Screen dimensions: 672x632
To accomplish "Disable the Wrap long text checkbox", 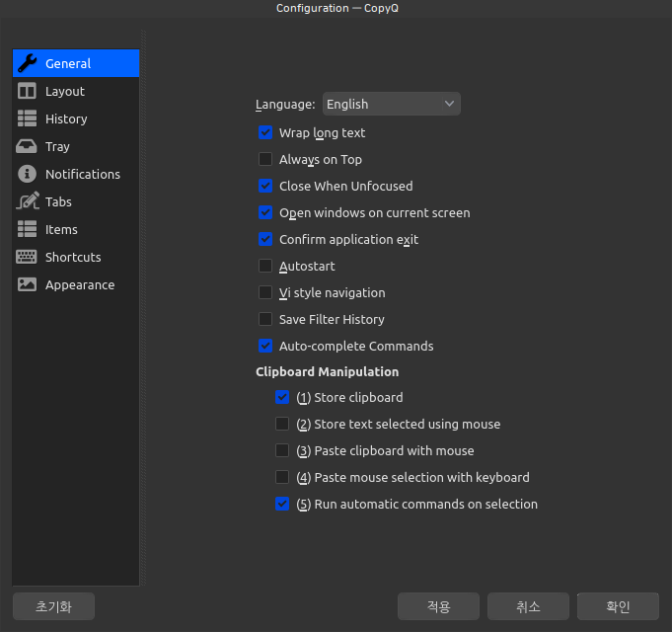I will [265, 132].
